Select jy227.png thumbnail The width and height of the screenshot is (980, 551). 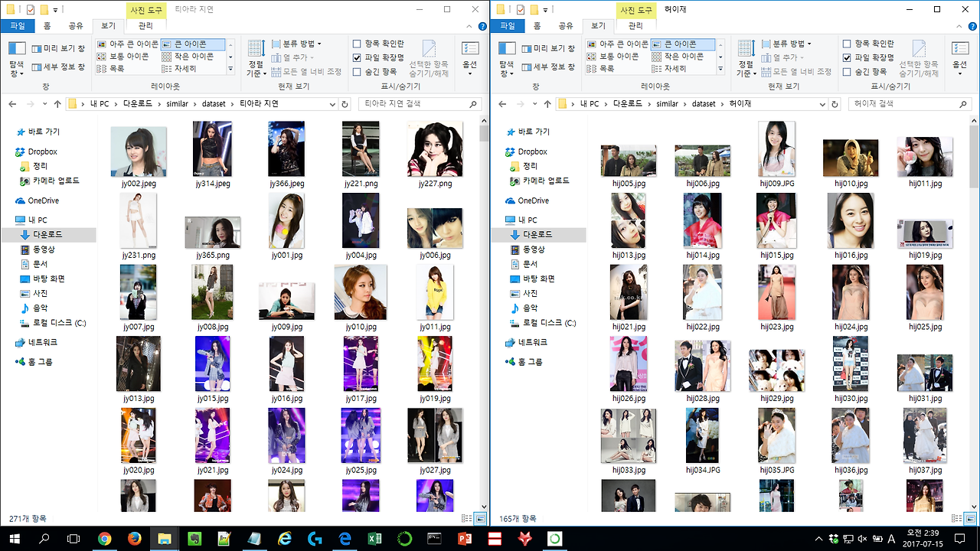(x=435, y=155)
